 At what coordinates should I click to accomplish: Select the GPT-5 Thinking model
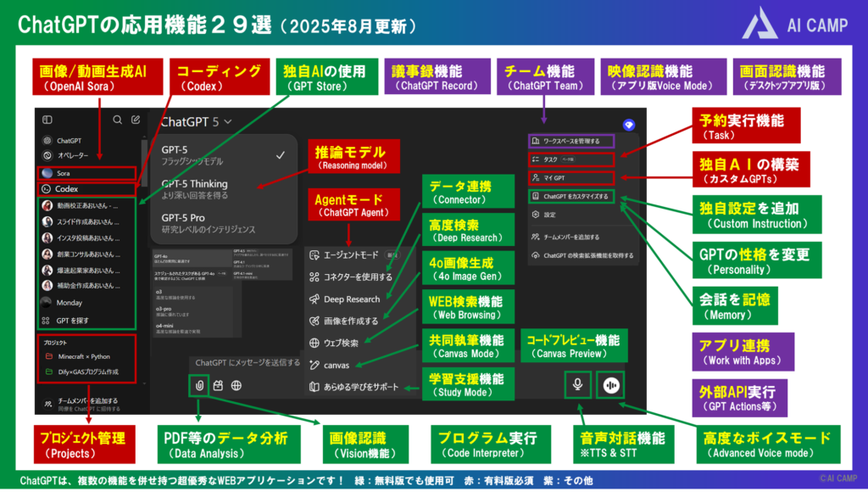(x=197, y=184)
